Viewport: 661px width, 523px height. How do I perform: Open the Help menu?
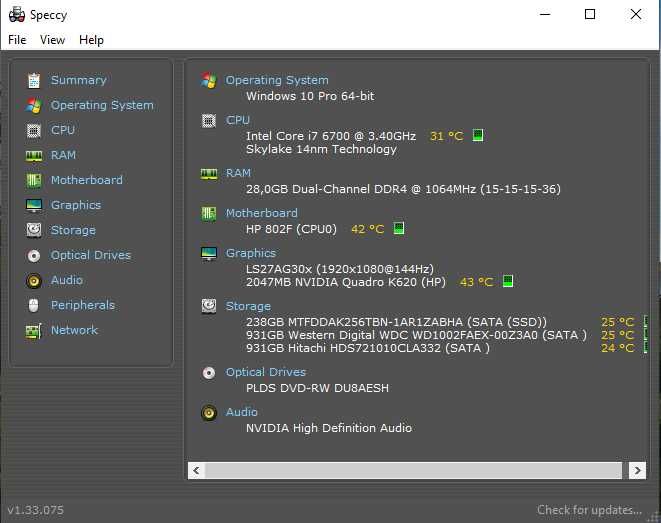(91, 40)
